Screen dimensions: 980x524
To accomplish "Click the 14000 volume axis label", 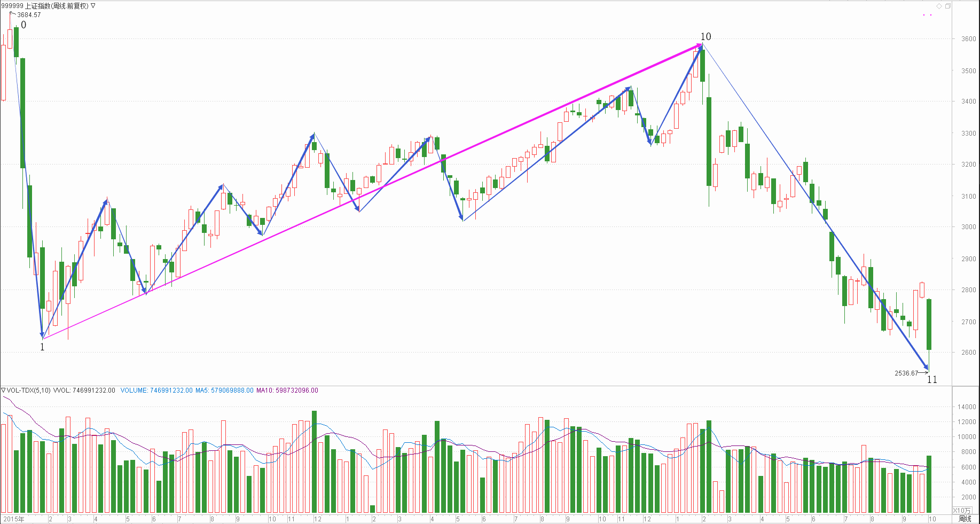I will 967,407.
